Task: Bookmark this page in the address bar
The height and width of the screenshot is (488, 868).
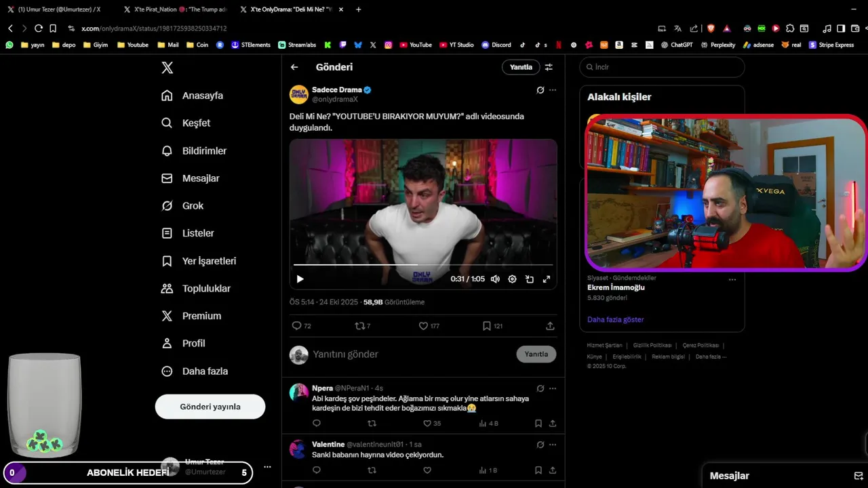Action: [53, 28]
